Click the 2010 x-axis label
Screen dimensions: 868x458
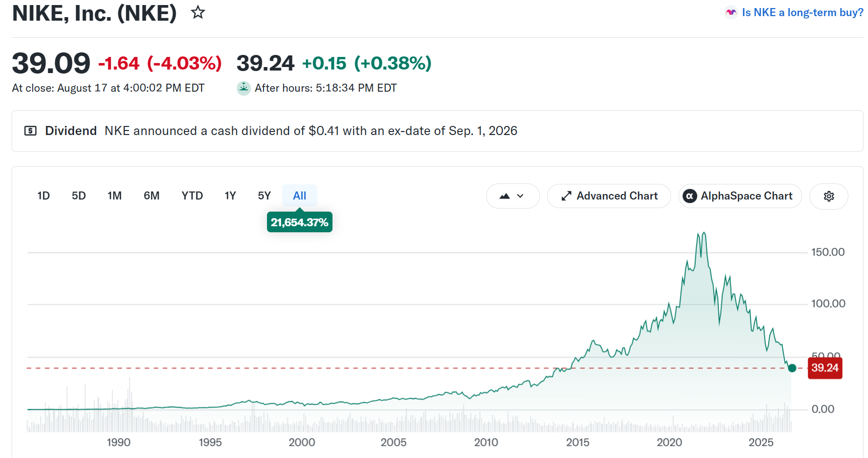(486, 442)
